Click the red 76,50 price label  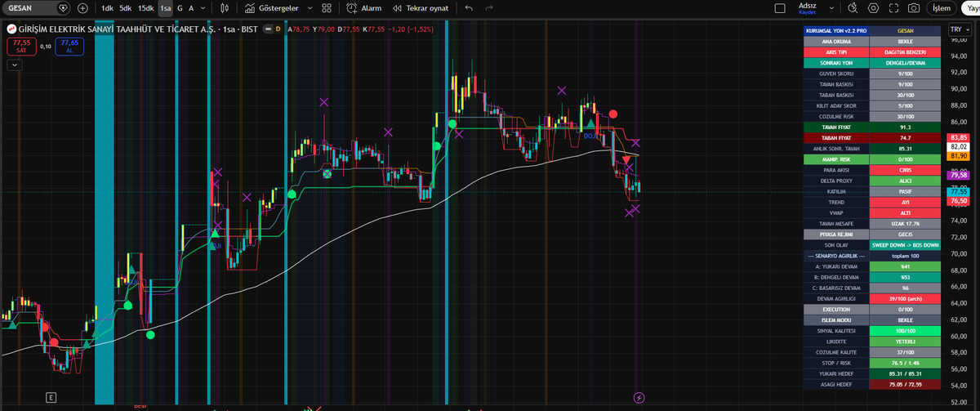tap(958, 201)
